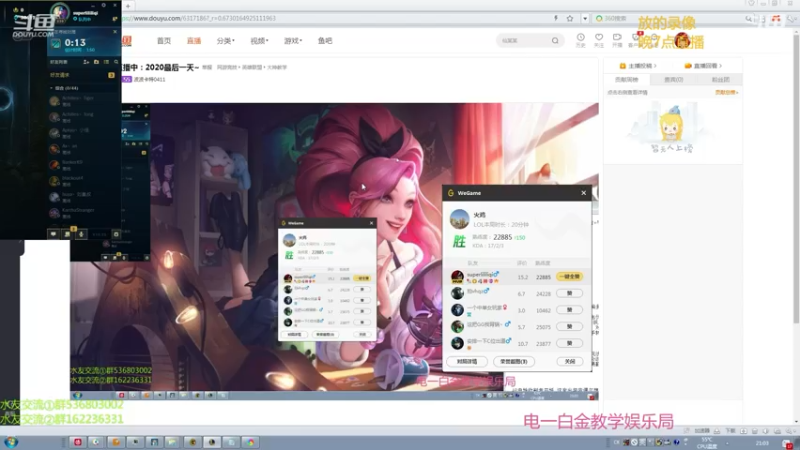Viewport: 800px width, 450px height.
Task: Click the 开播 start-streaming icon
Action: coord(617,40)
